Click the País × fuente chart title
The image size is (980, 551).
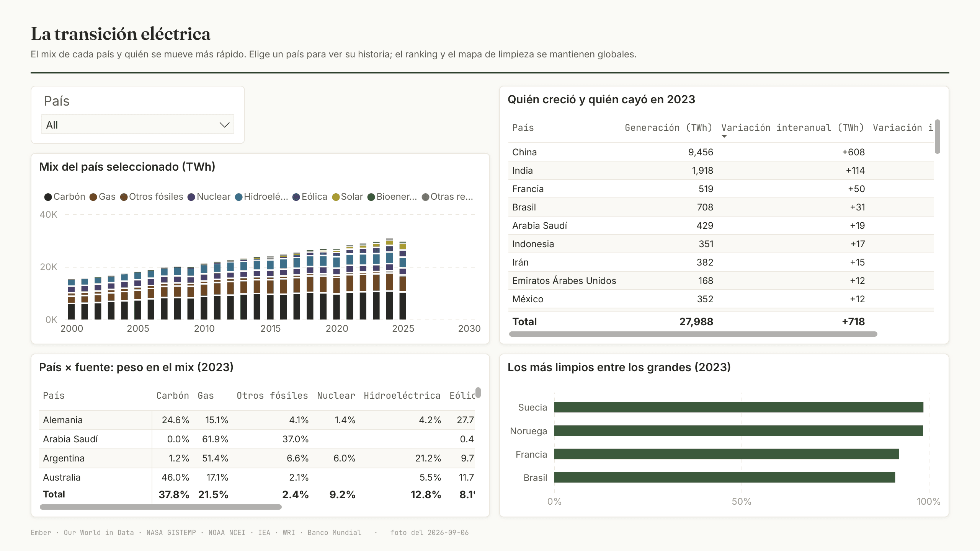coord(136,367)
